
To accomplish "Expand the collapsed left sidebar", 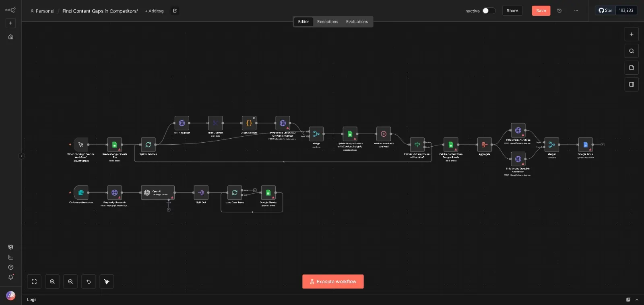I will click(x=21, y=156).
